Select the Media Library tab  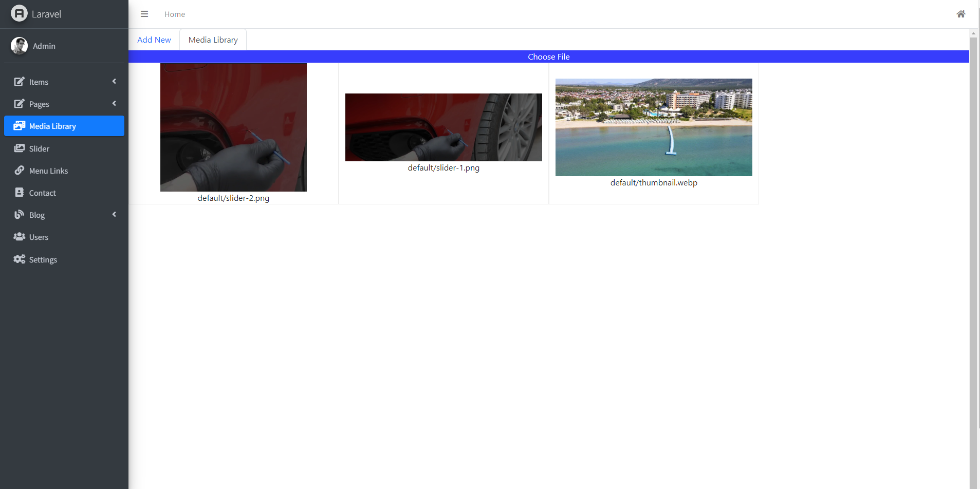point(213,40)
